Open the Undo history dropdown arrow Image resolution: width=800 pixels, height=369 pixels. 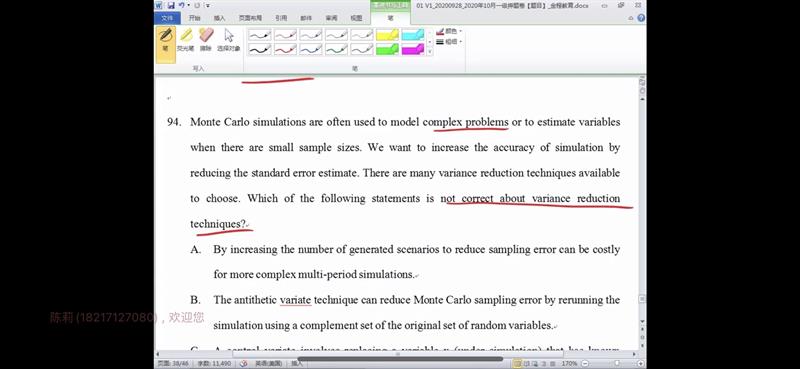(x=188, y=5)
